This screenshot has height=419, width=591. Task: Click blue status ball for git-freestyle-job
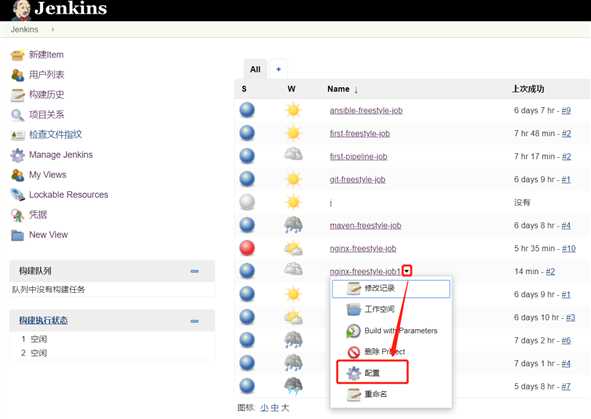[247, 179]
